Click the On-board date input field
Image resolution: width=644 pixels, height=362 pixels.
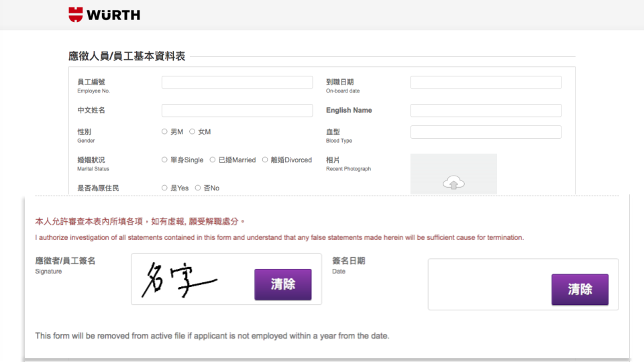(486, 82)
